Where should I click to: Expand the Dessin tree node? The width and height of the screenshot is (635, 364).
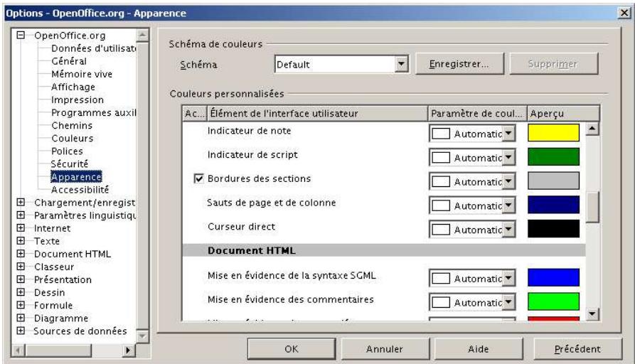(x=21, y=292)
